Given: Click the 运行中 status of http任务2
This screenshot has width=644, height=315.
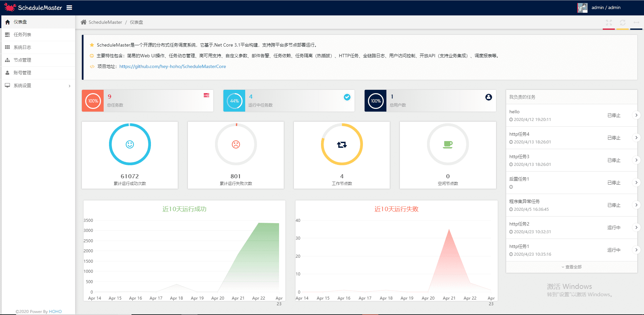Looking at the screenshot, I should pos(614,228).
